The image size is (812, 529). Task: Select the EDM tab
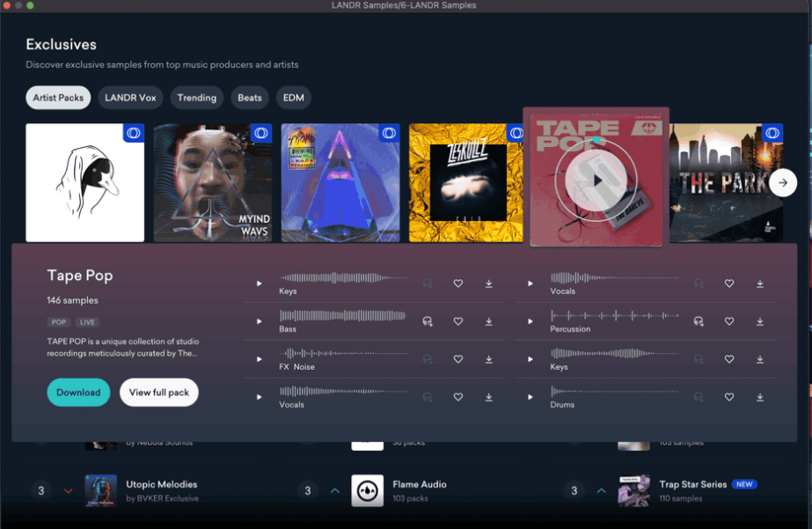pyautogui.click(x=294, y=98)
